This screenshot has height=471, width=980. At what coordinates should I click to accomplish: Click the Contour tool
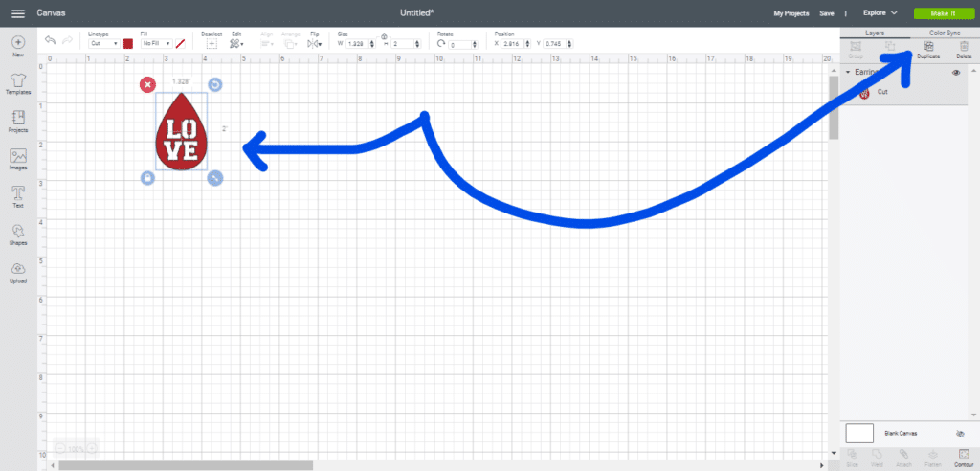(963, 458)
